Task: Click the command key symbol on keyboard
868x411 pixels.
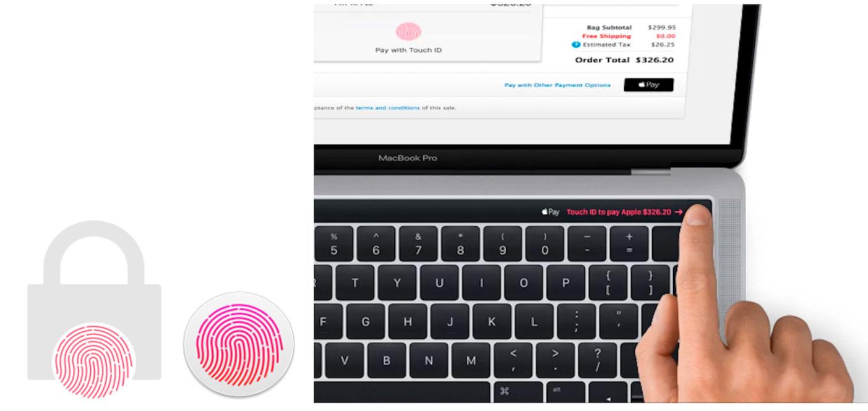Action: (504, 391)
